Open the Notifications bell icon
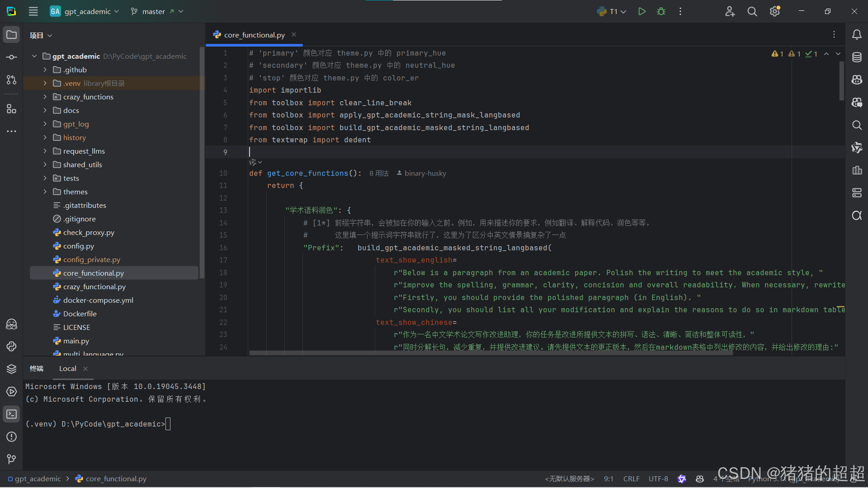The image size is (868, 488). pos(856,35)
